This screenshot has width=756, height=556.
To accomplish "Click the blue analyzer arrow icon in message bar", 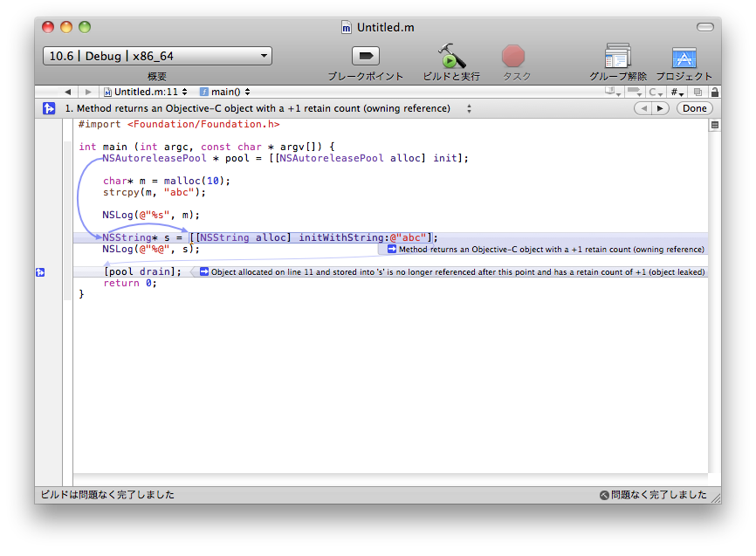I will pos(49,108).
